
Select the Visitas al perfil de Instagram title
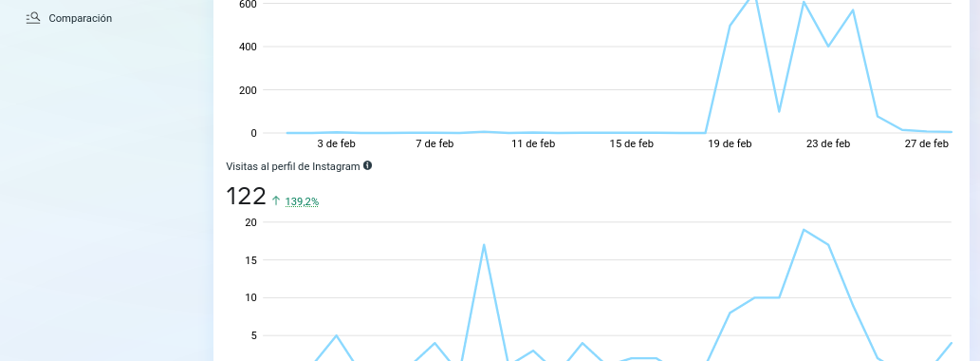tap(293, 166)
